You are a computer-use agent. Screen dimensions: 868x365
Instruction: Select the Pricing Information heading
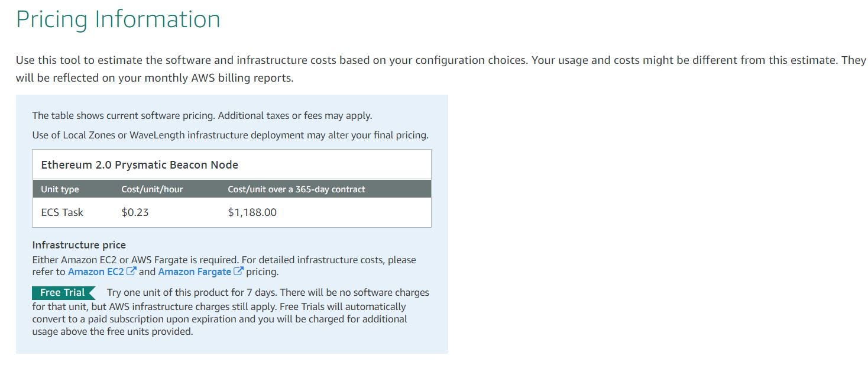(x=118, y=20)
